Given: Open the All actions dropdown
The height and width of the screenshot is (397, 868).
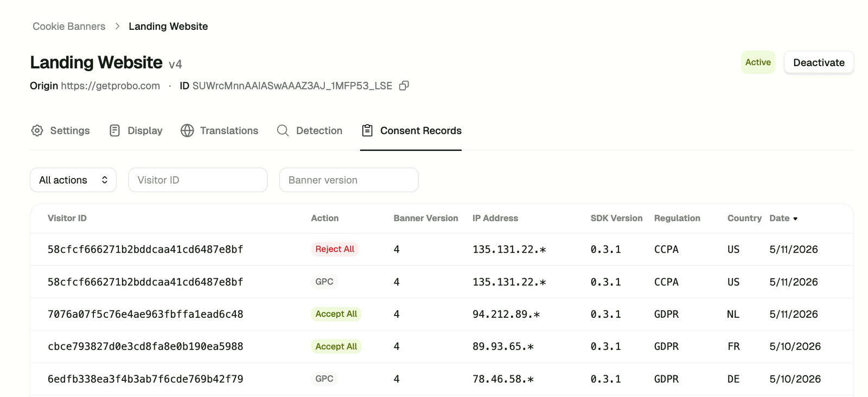Looking at the screenshot, I should point(73,180).
